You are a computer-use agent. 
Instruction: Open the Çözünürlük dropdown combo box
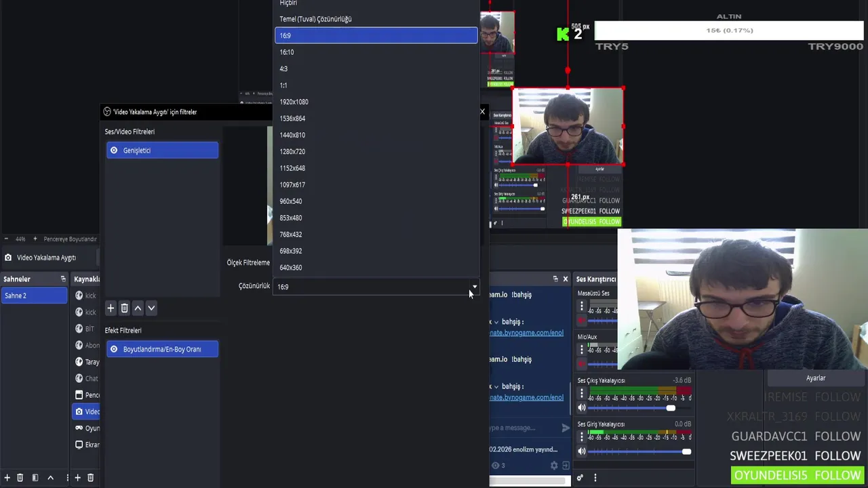click(x=376, y=287)
